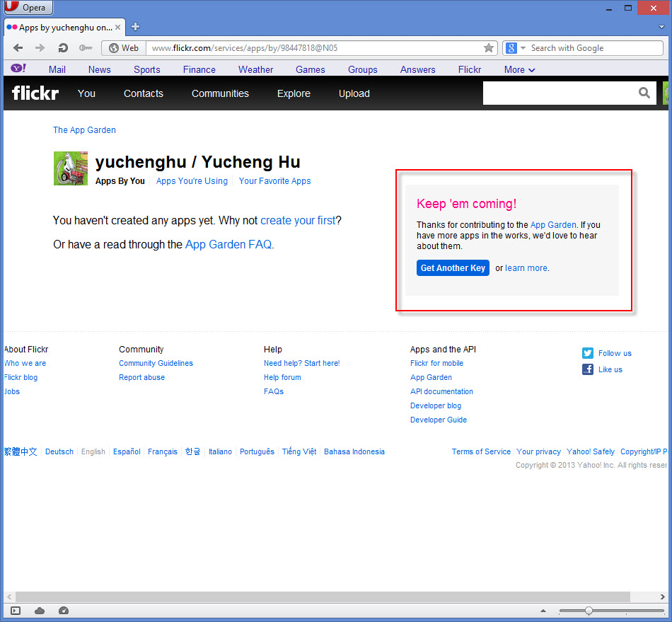Click the Flickr search input box
The width and height of the screenshot is (672, 622).
pos(560,93)
